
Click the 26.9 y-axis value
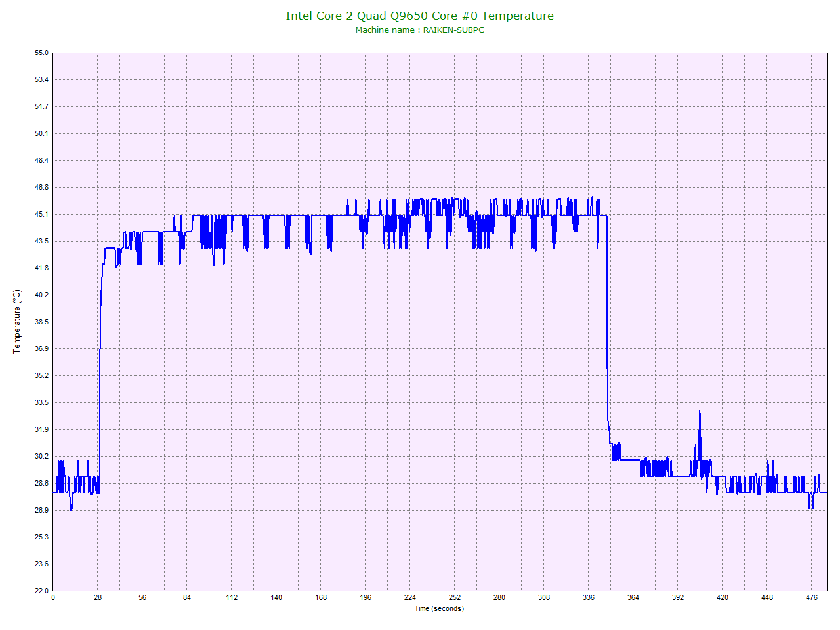tap(42, 510)
